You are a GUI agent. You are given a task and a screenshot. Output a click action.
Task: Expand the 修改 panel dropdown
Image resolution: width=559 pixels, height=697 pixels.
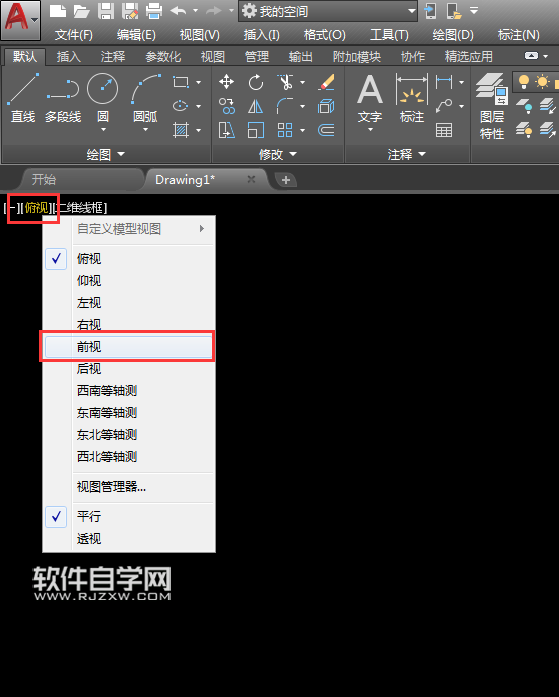(278, 155)
